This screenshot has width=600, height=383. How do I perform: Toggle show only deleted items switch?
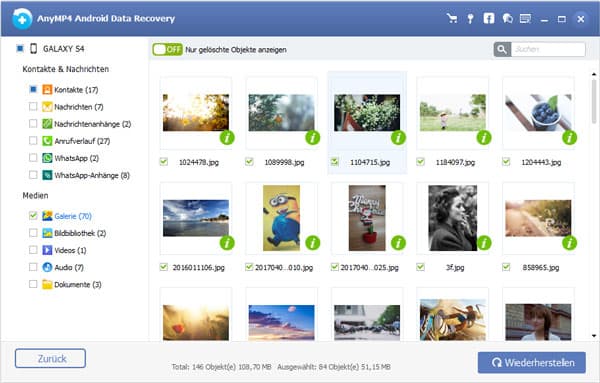(167, 49)
